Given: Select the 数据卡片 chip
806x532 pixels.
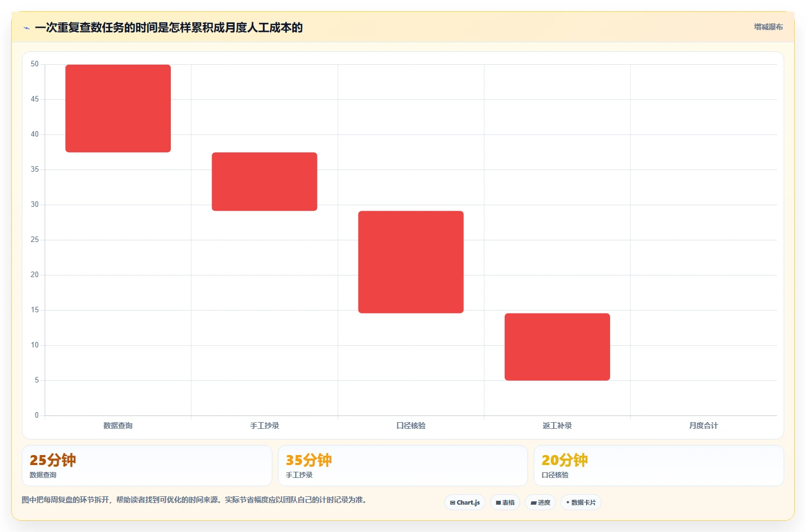Looking at the screenshot, I should [581, 502].
